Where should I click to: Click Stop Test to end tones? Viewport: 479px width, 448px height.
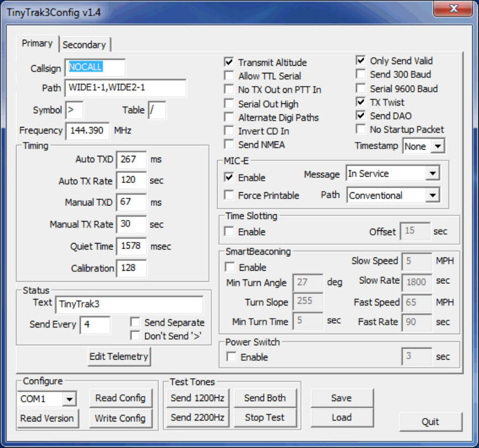[x=265, y=418]
